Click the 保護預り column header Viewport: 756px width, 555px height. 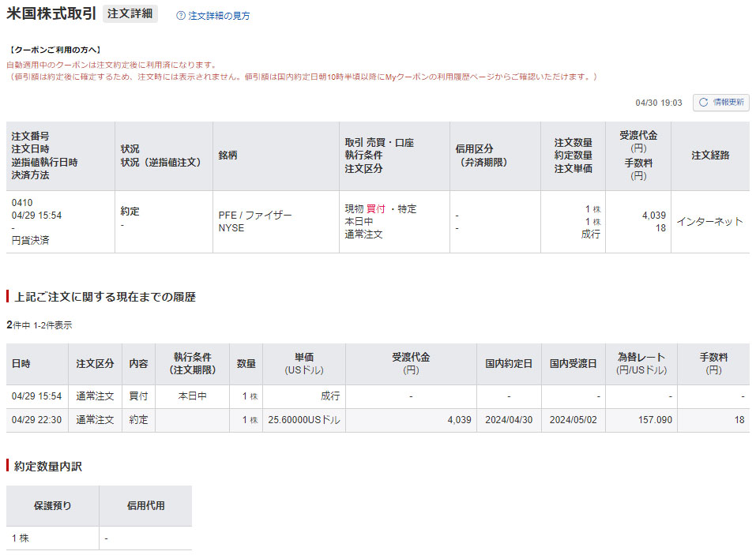coord(52,505)
